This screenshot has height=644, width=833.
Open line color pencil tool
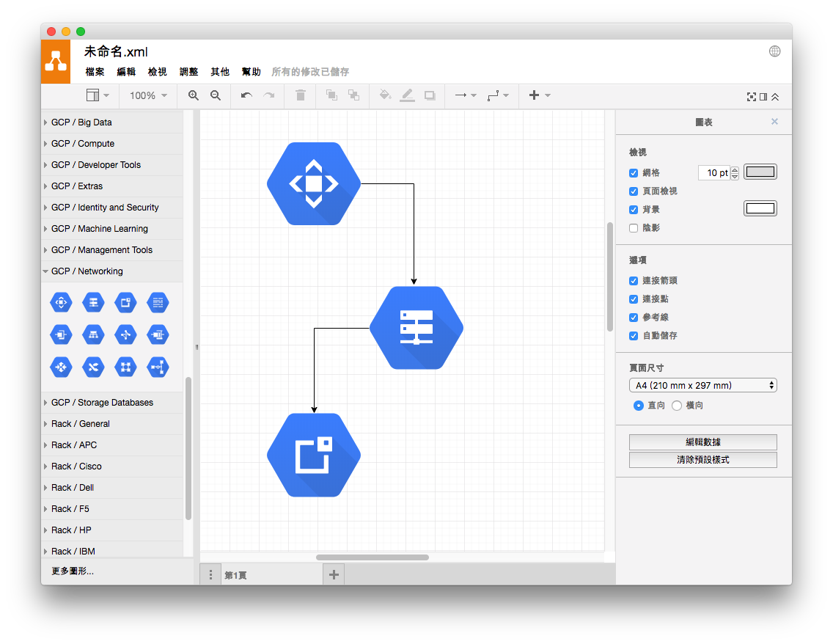(407, 95)
